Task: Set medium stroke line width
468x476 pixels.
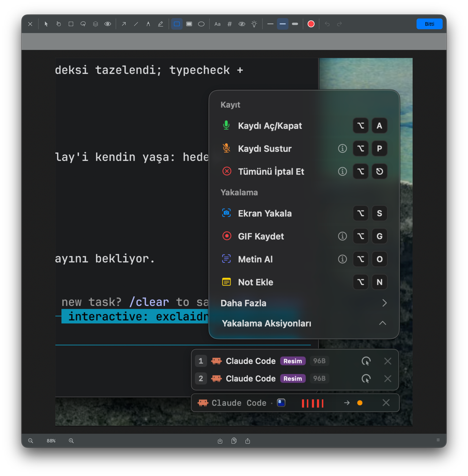Action: click(x=283, y=24)
